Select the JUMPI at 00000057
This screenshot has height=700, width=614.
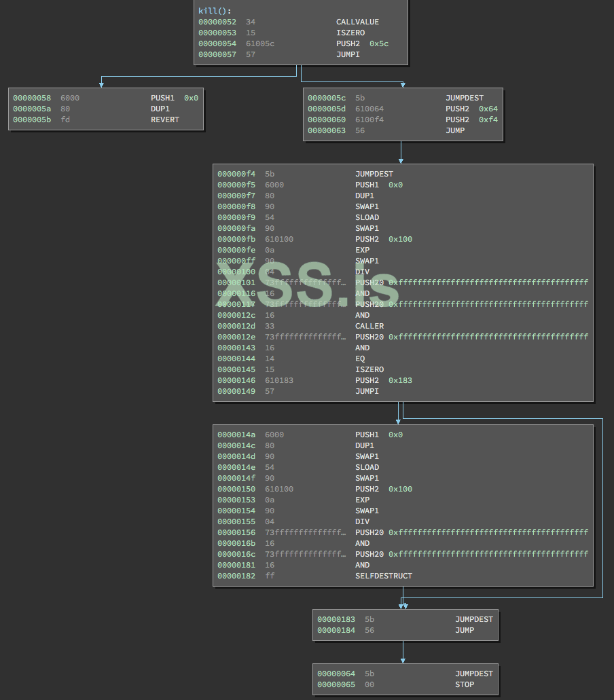[348, 54]
